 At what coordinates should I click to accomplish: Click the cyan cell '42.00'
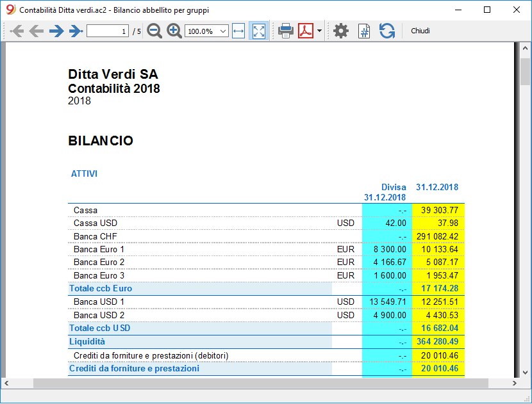(x=395, y=223)
